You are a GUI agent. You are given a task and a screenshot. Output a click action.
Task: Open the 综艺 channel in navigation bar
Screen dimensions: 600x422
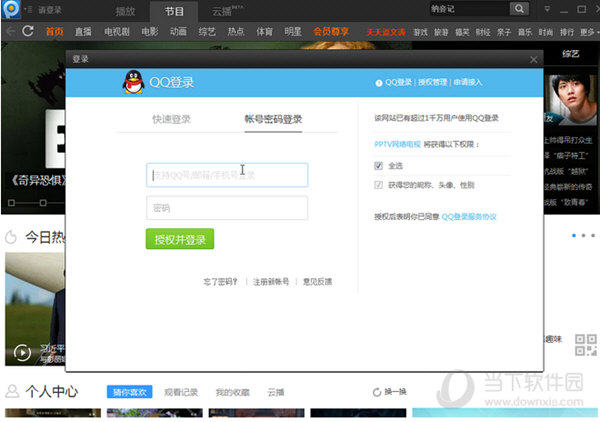(207, 32)
